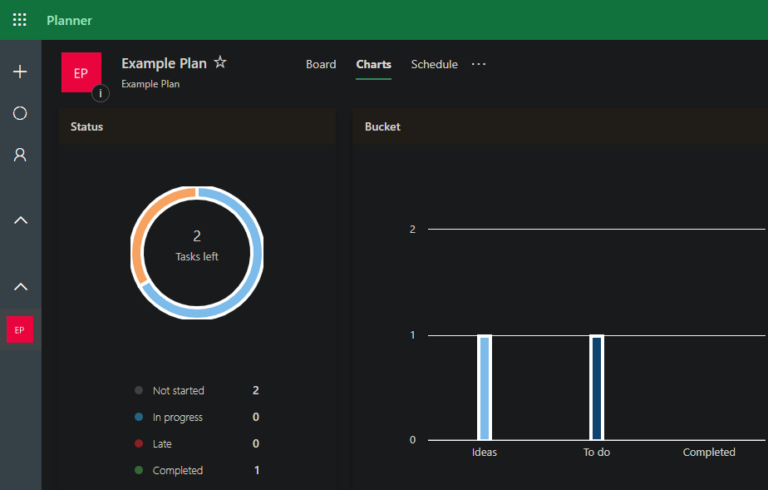Open the more options ellipsis menu
Screen dimensions: 768x490
pos(479,64)
